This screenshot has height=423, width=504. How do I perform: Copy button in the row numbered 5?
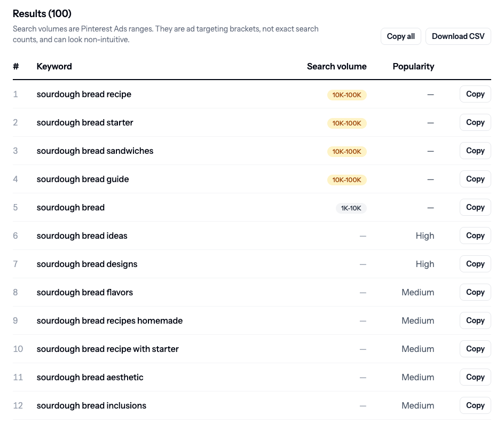(x=475, y=207)
